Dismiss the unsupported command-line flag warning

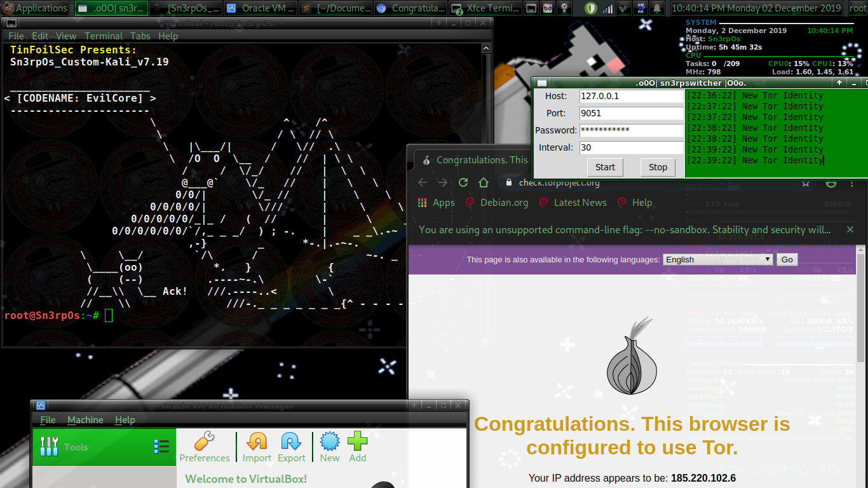(x=850, y=229)
